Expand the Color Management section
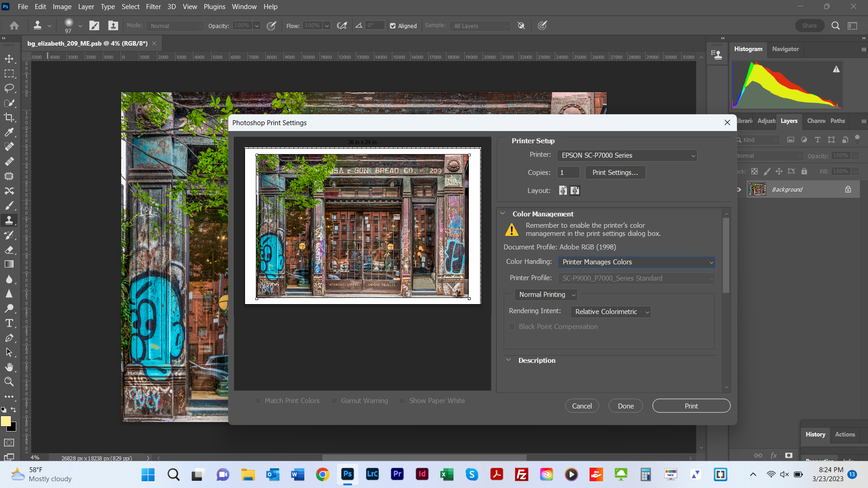This screenshot has width=868, height=488. [x=507, y=213]
